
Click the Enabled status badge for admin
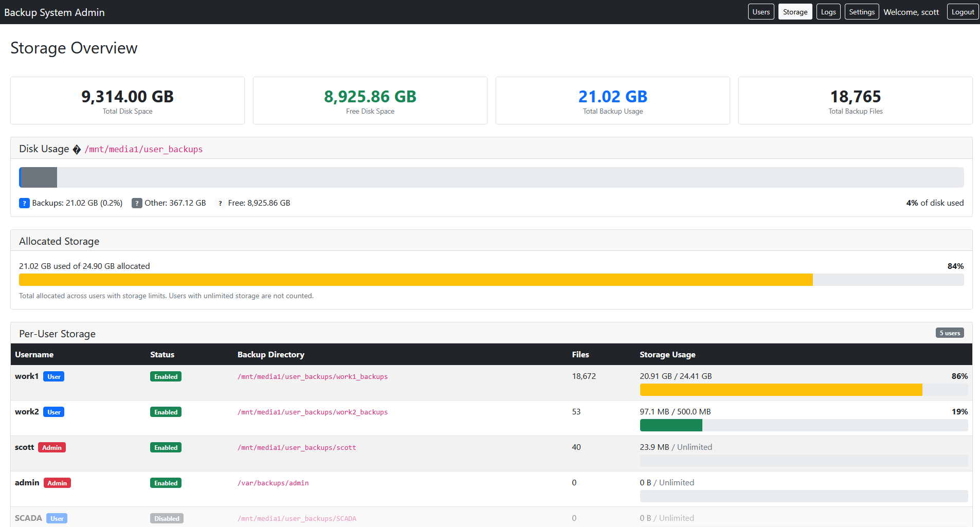point(166,483)
